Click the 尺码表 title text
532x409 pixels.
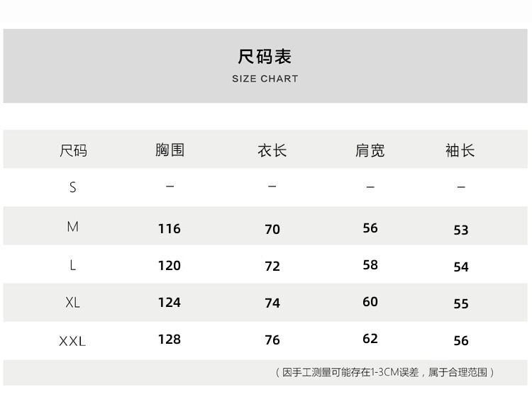tap(265, 57)
